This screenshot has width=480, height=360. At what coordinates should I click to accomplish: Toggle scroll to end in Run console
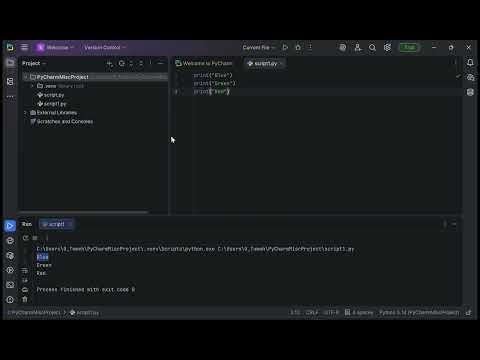pyautogui.click(x=25, y=280)
